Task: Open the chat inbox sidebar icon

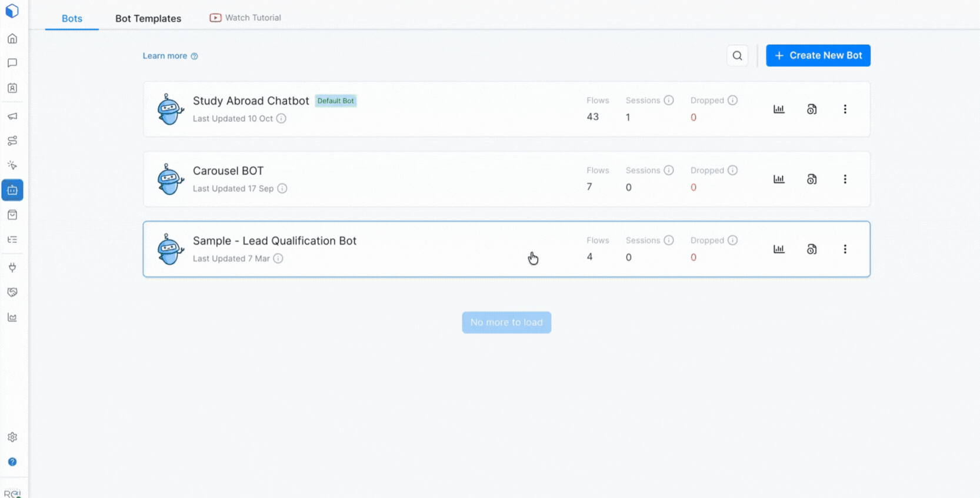Action: coord(12,63)
